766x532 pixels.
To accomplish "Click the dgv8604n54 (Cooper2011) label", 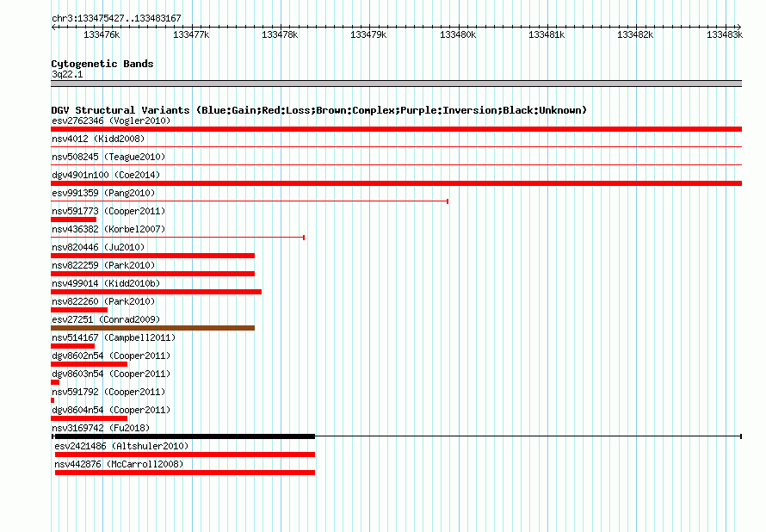I will point(111,410).
